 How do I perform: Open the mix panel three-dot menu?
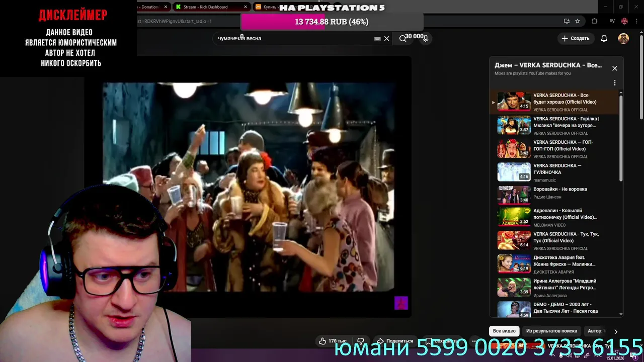point(614,83)
